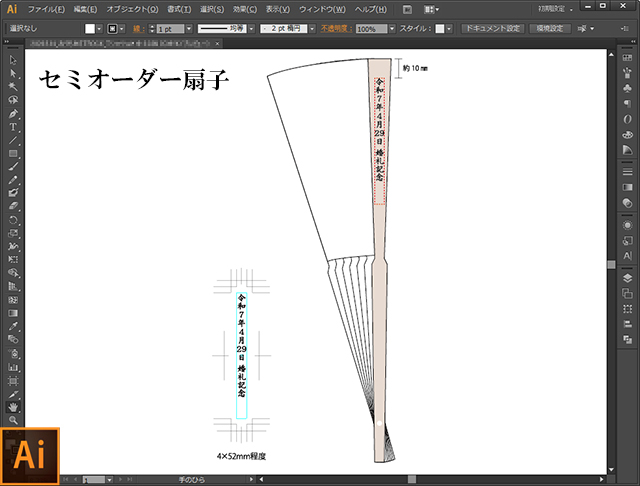This screenshot has width=640, height=486.
Task: Select the Symbol Sprayer tool
Action: click(x=13, y=353)
